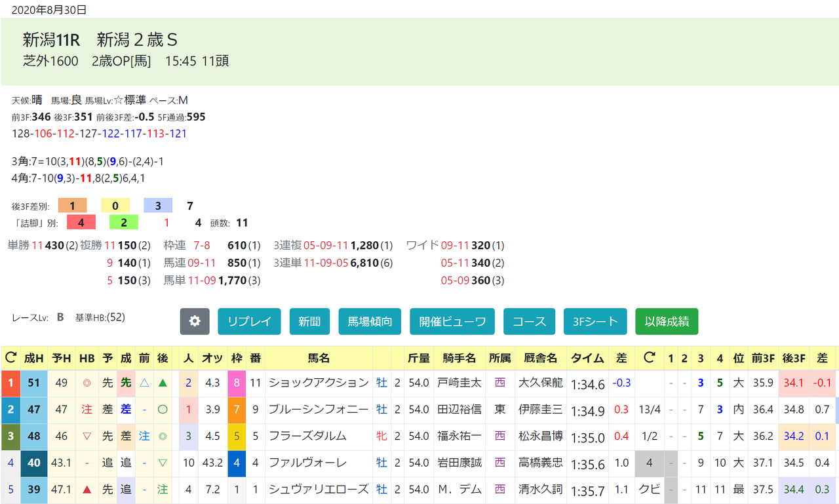
Task: Click jockey 田辺裕信
Action: pos(459,410)
